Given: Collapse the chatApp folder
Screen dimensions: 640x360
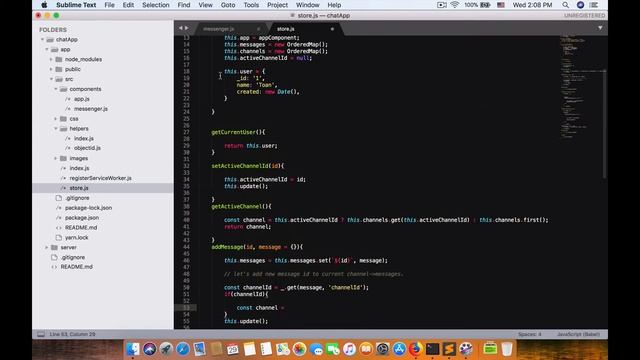Looking at the screenshot, I should coord(42,40).
